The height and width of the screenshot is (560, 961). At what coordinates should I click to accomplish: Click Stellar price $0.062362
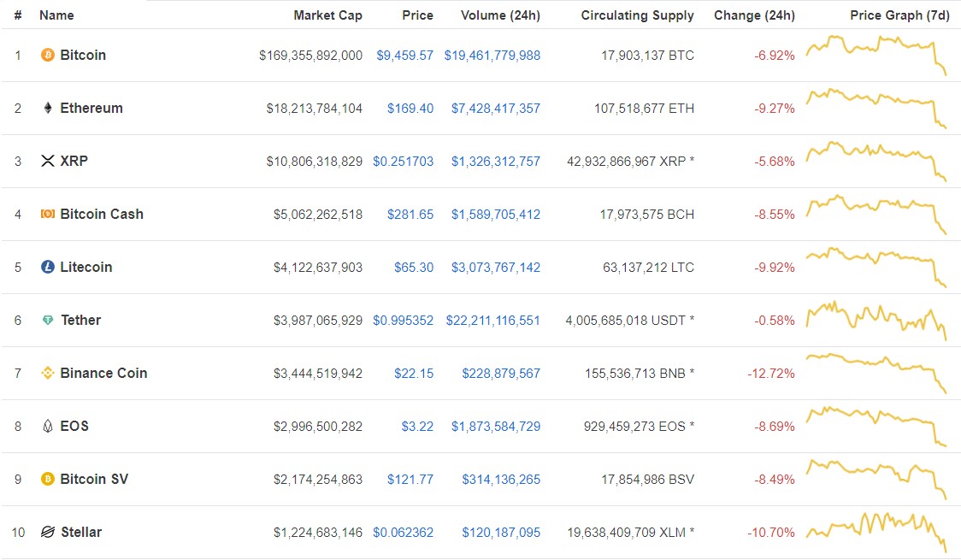pyautogui.click(x=403, y=533)
